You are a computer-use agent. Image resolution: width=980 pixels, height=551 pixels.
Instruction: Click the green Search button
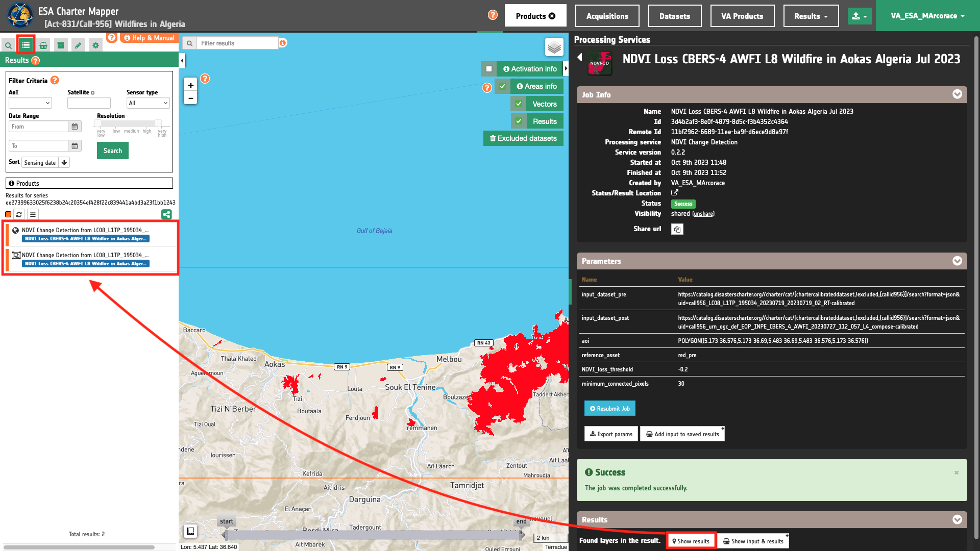coord(113,151)
